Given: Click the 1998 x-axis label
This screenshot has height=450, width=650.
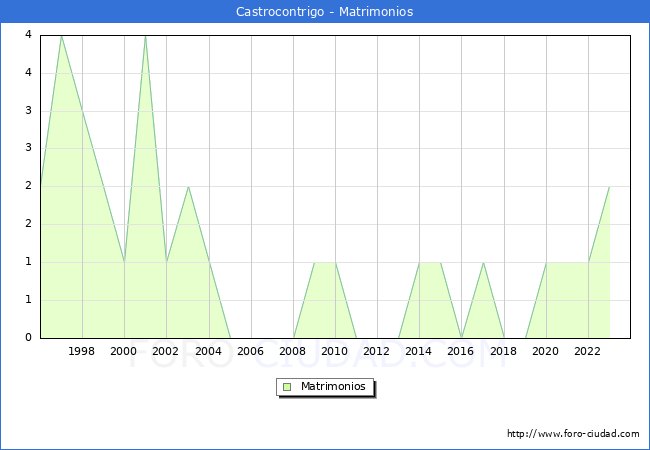Looking at the screenshot, I should click(81, 351).
